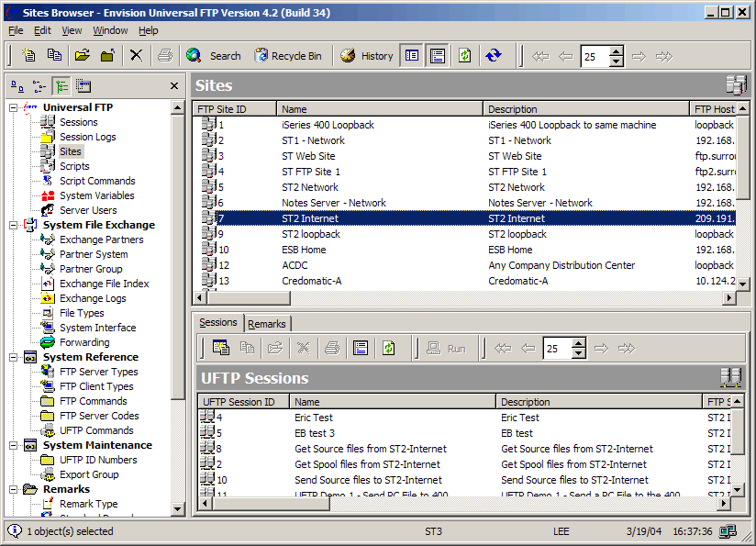Open the Help menu

pyautogui.click(x=148, y=31)
